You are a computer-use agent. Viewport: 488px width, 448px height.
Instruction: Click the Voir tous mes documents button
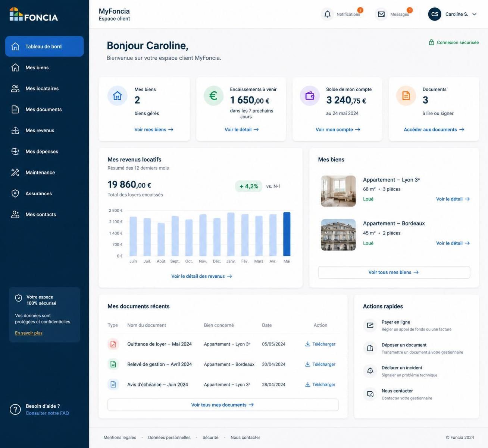(223, 405)
